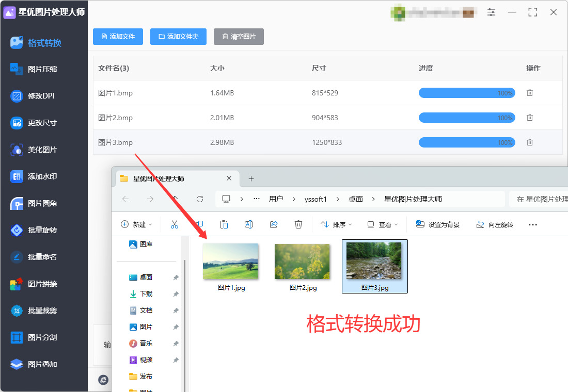Select 修改DPI in the sidebar
Image resolution: width=568 pixels, height=392 pixels.
pyautogui.click(x=32, y=96)
